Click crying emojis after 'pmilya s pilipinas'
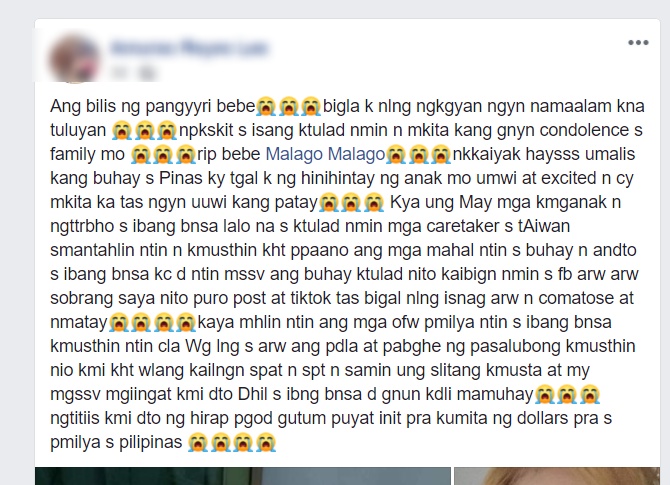 click(x=232, y=442)
